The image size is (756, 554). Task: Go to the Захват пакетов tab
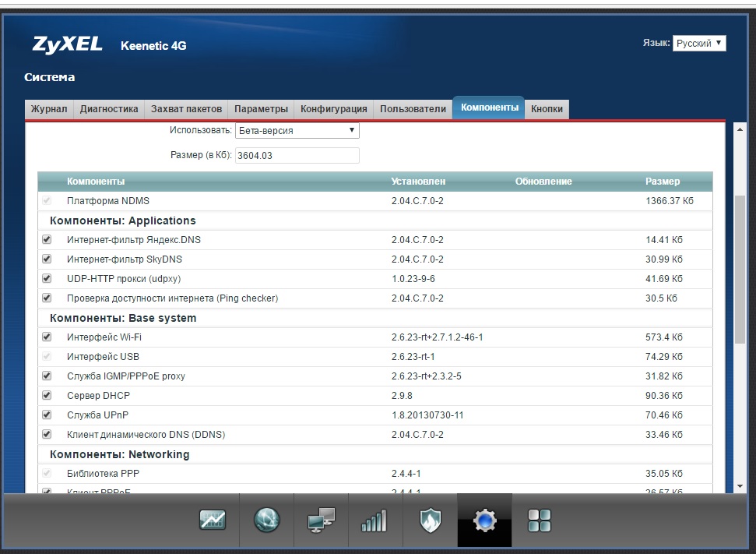(x=186, y=109)
